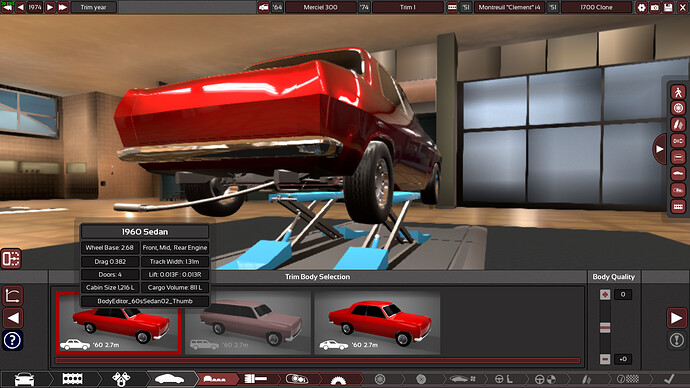Click the side-profile car icon in side panel
Image resolution: width=690 pixels, height=388 pixels.
678,174
